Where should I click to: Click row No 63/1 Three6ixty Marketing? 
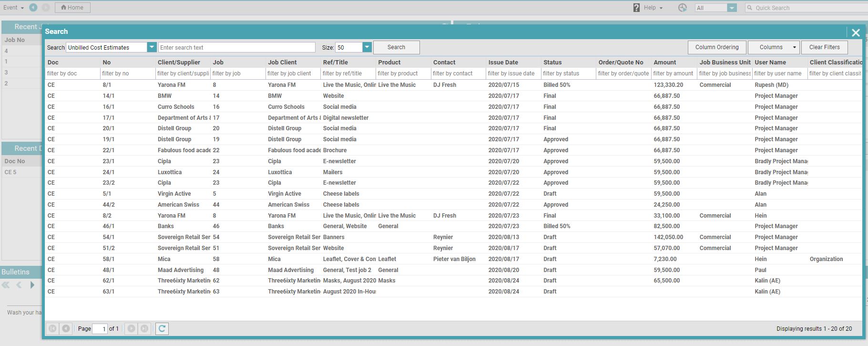(453, 292)
